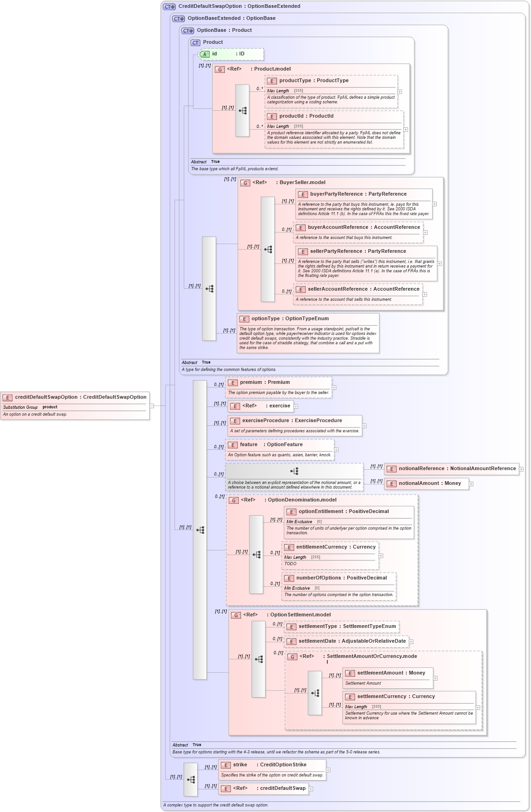
Task: Click the sequence compositor icon inside OptionSettlement.model
Action: click(x=259, y=659)
